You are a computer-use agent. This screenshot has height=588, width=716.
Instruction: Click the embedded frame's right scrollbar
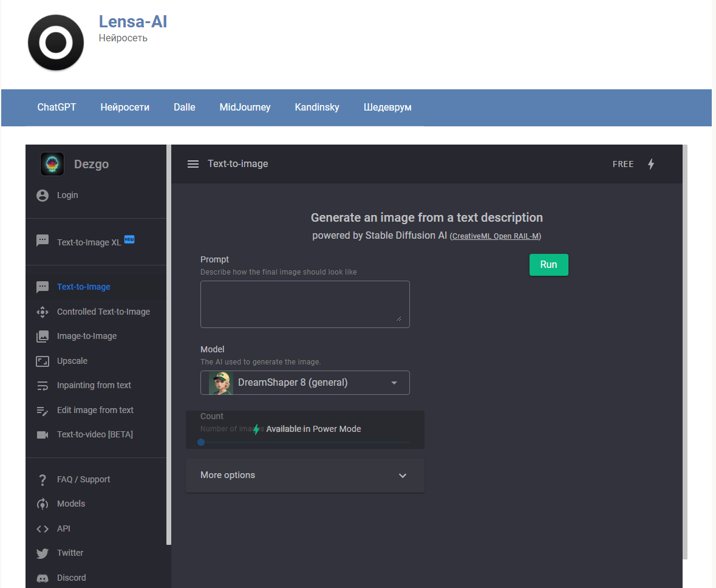(685, 352)
